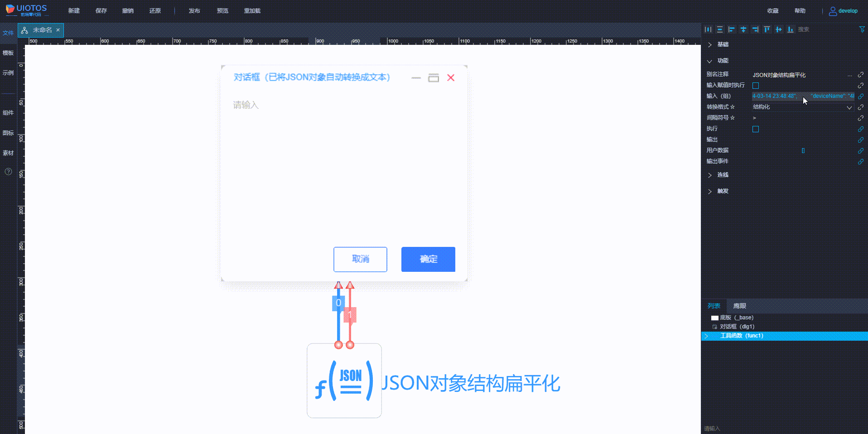The image size is (868, 434).
Task: Click the link icon beside 输出事件
Action: click(861, 161)
